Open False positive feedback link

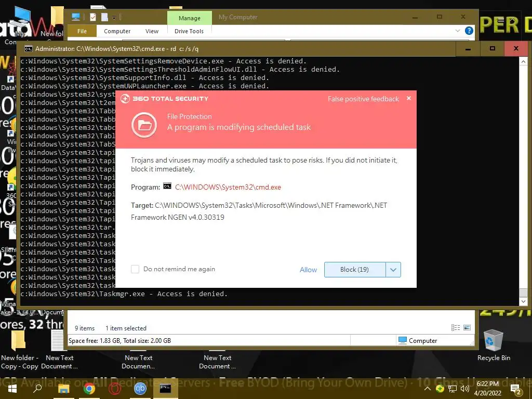[363, 99]
